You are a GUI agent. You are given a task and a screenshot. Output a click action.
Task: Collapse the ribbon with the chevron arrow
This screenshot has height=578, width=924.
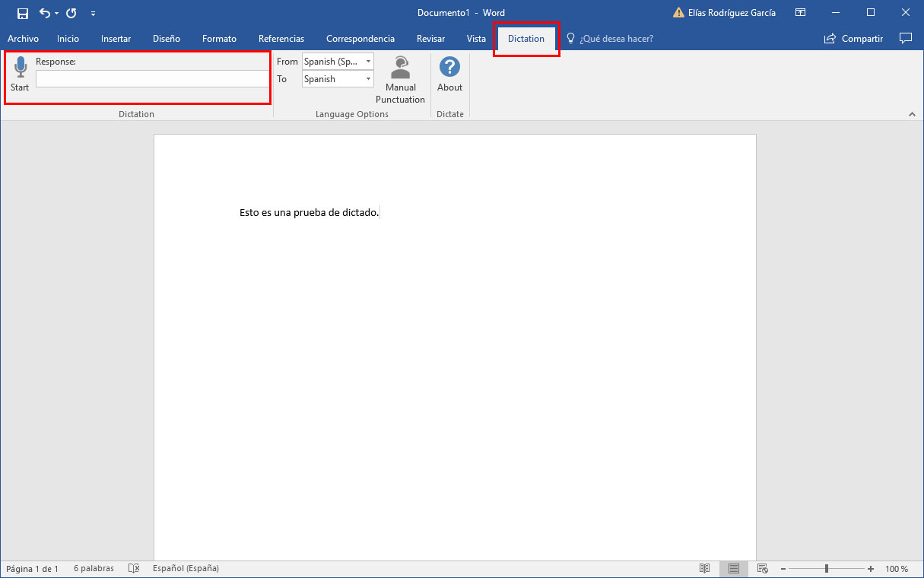coord(912,114)
